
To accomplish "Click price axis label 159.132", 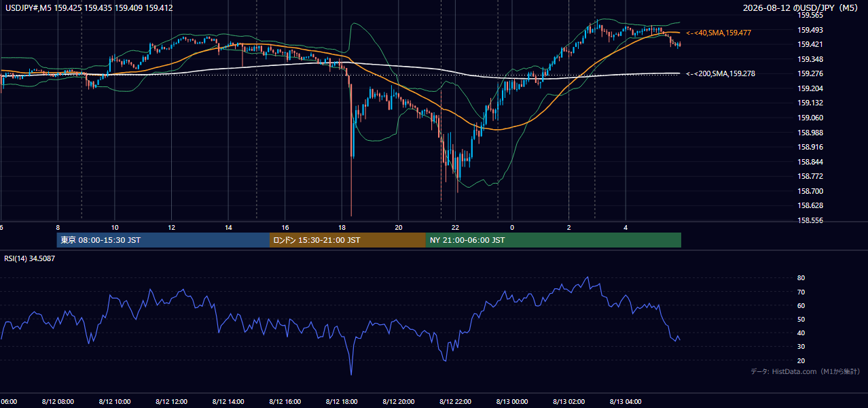I will pos(810,103).
